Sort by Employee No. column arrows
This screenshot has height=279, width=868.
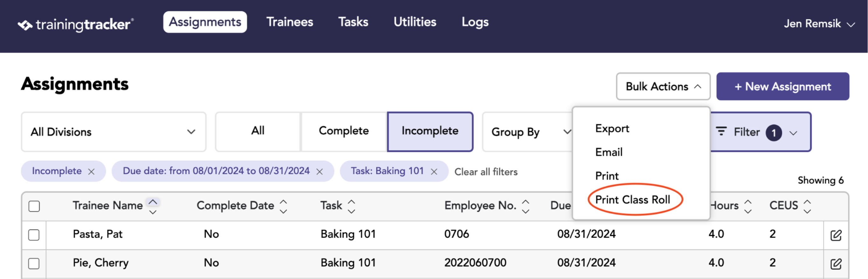coord(525,206)
